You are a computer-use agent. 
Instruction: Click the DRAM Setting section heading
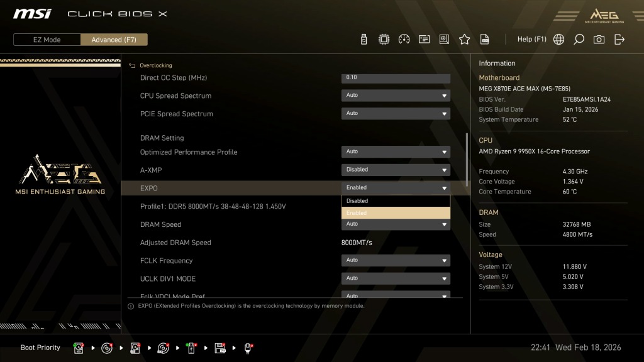pos(162,138)
